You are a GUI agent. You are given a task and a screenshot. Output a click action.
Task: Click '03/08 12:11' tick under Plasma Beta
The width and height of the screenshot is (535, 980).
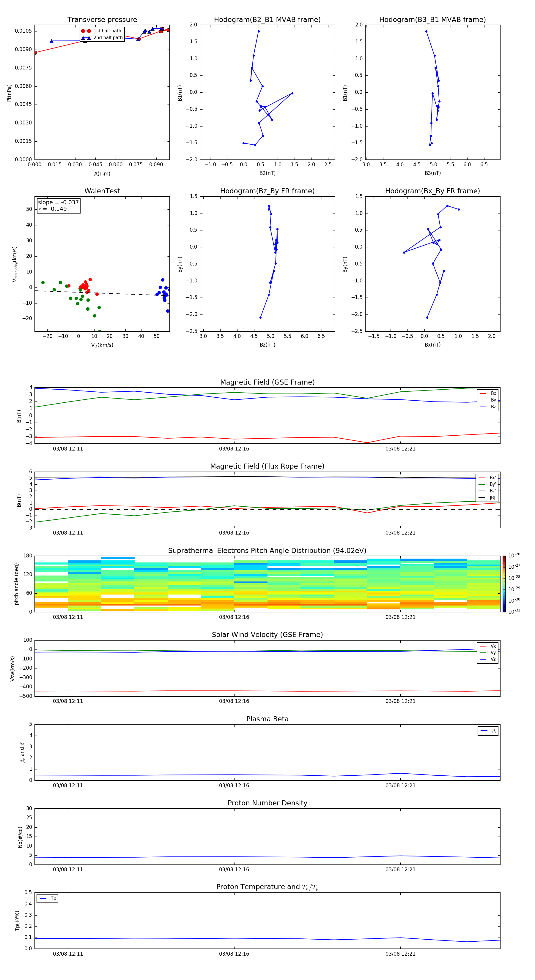click(x=68, y=785)
